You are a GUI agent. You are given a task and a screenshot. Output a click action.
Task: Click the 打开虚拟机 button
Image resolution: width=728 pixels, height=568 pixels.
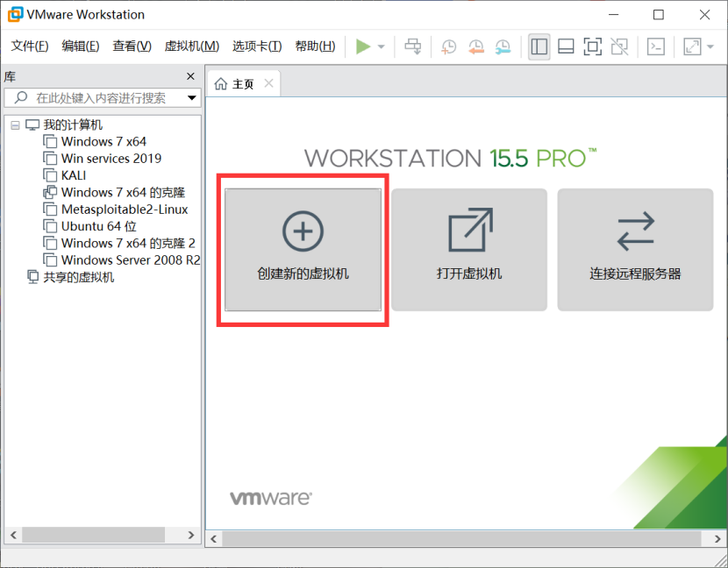[x=469, y=250]
